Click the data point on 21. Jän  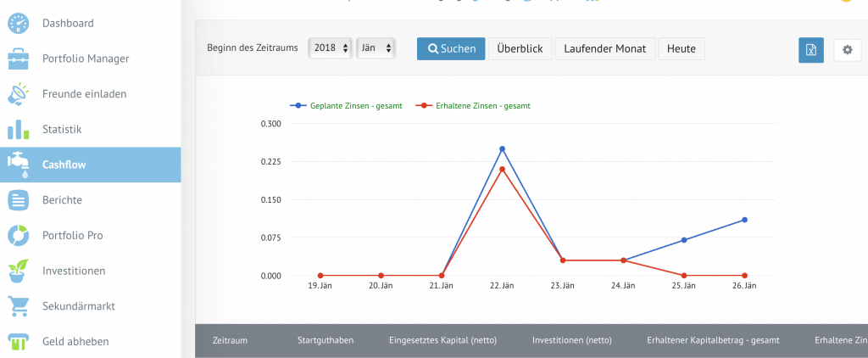click(442, 276)
